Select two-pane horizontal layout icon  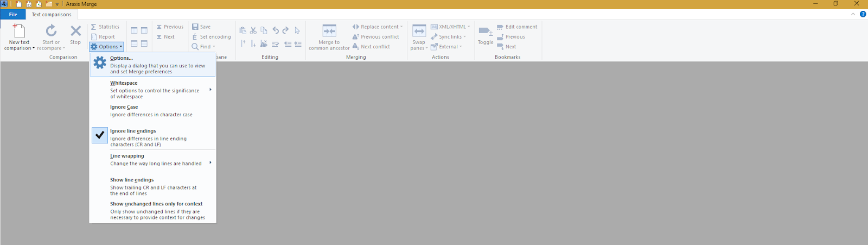pos(134,43)
